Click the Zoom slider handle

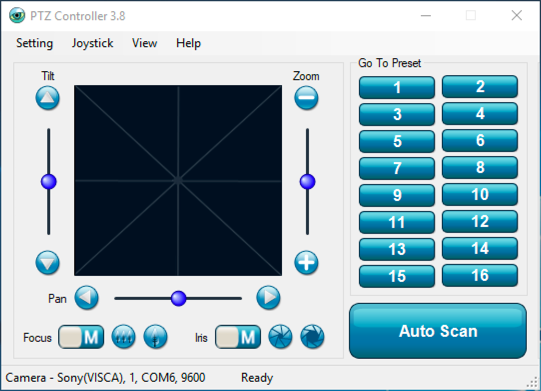307,182
